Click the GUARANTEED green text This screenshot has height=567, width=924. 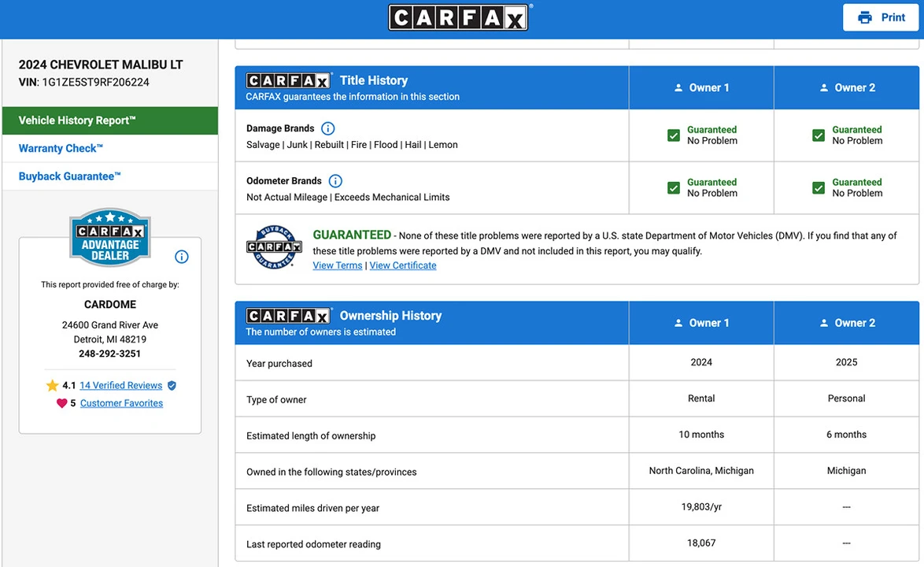(x=352, y=235)
